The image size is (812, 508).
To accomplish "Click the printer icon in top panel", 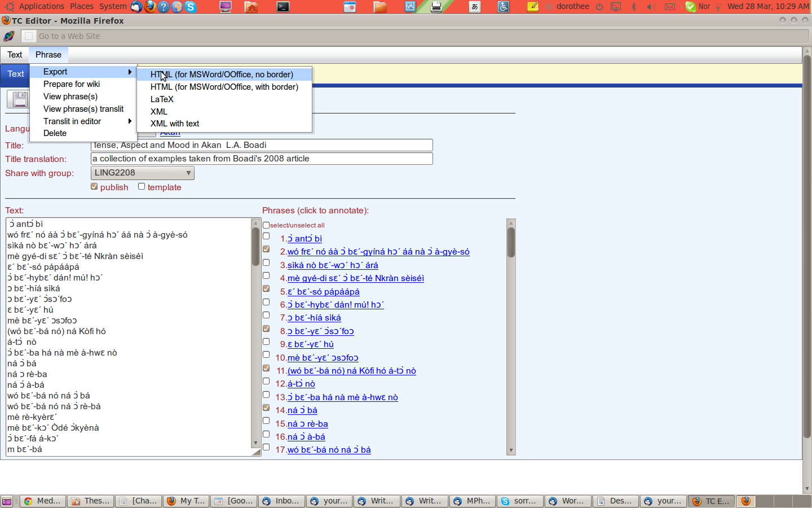I will pyautogui.click(x=436, y=7).
